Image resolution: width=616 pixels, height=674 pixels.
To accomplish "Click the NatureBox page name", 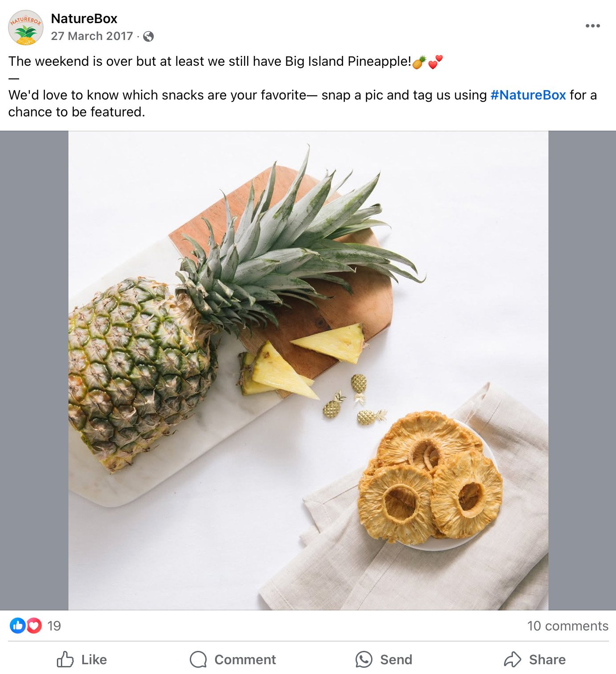I will (84, 19).
